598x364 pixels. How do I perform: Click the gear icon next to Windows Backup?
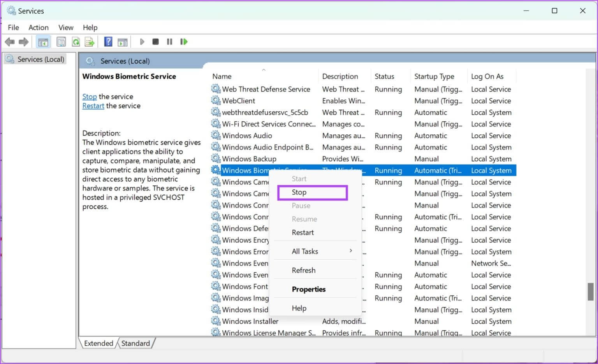point(216,158)
